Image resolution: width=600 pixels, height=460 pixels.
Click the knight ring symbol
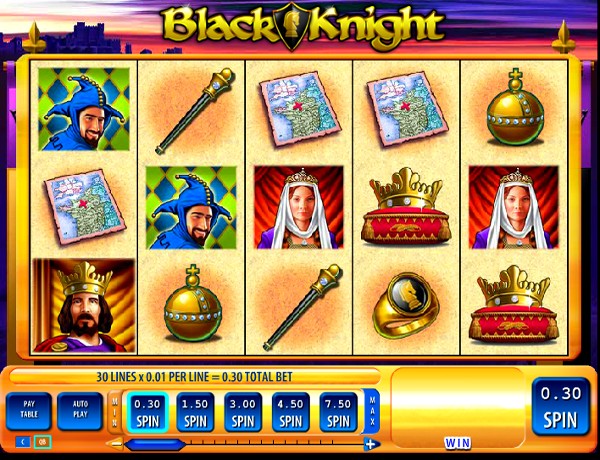[406, 305]
